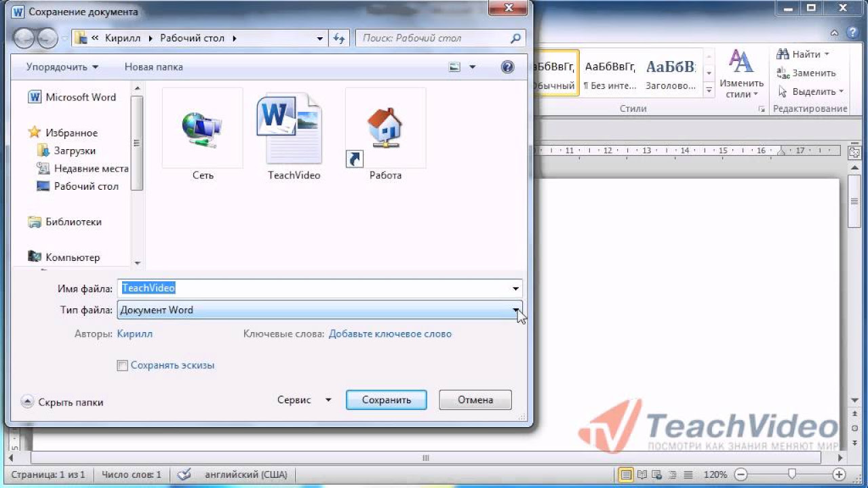
Task: Click the search magnifier icon in dialog
Action: coord(516,38)
